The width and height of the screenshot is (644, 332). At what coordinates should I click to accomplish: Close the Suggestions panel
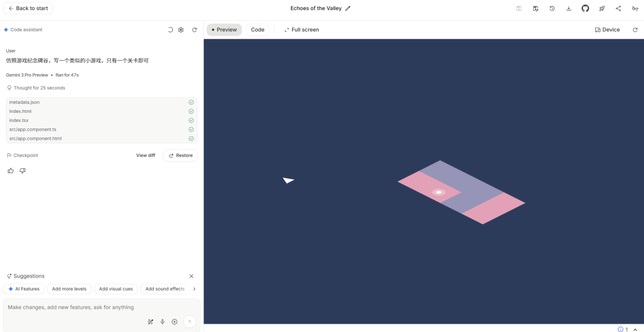(191, 276)
